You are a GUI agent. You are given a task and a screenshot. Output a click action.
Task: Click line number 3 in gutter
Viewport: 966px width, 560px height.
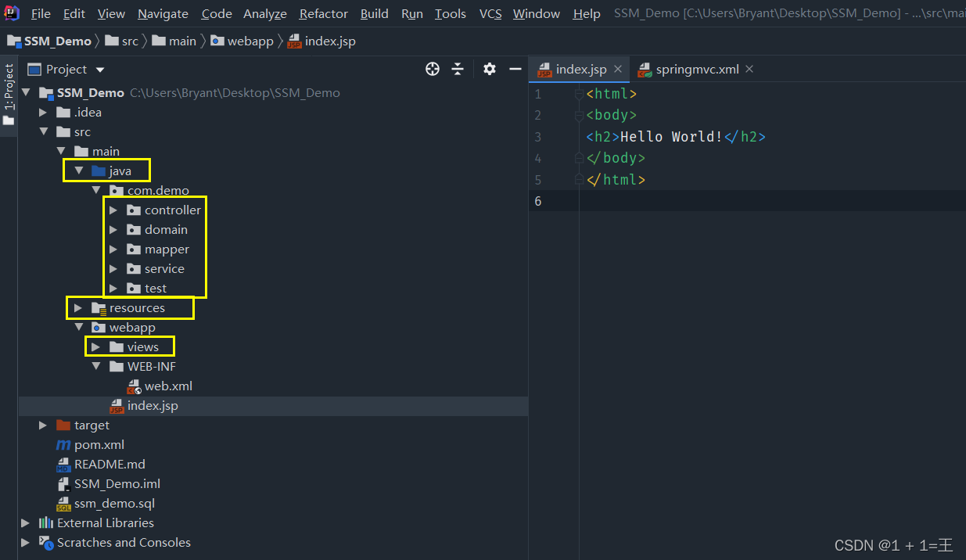[537, 137]
